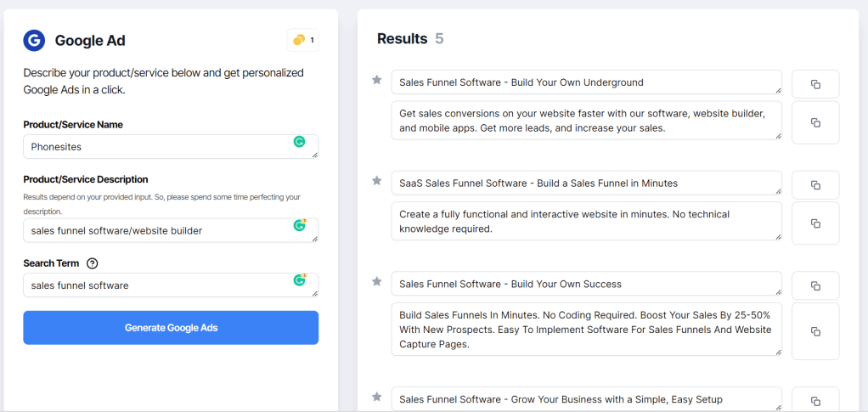Image resolution: width=868 pixels, height=412 pixels.
Task: Star the 'Build Your Own Success' result
Action: [x=377, y=281]
